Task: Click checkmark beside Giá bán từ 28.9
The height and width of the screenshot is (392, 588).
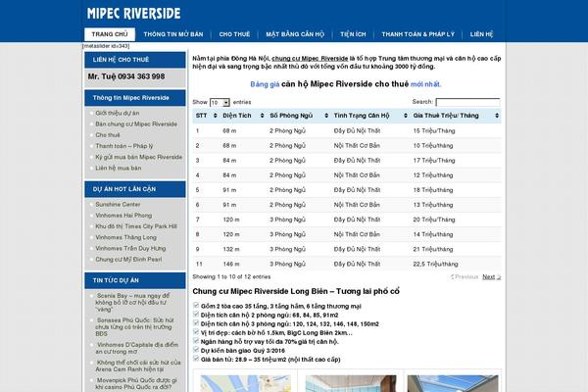Action: (x=196, y=359)
